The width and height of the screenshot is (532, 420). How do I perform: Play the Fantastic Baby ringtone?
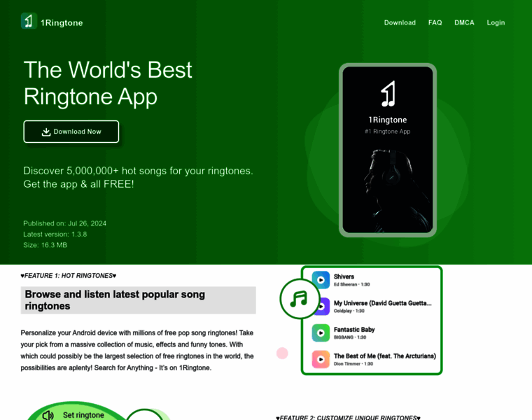(x=321, y=332)
